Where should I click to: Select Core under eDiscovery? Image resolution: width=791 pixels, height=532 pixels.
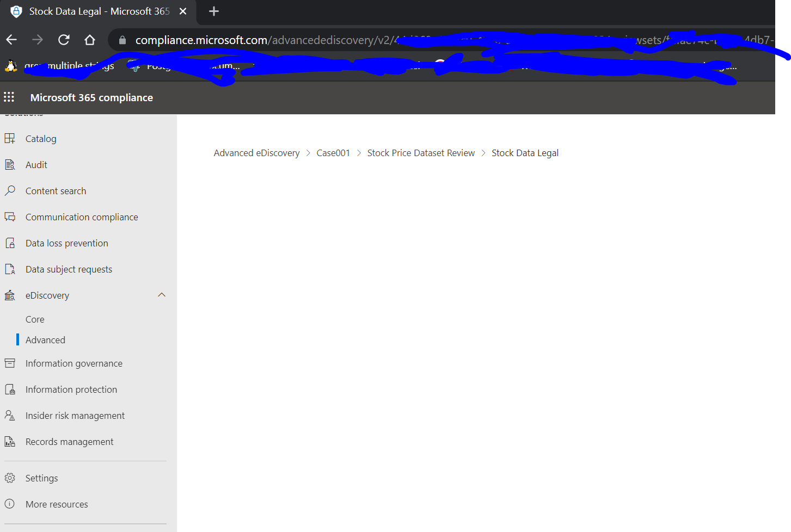pyautogui.click(x=34, y=319)
